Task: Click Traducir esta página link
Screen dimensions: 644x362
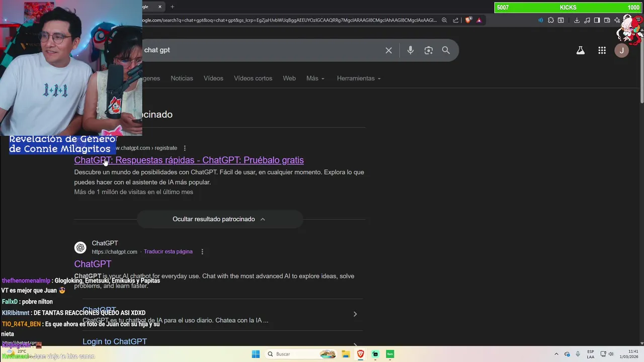Action: click(x=168, y=251)
